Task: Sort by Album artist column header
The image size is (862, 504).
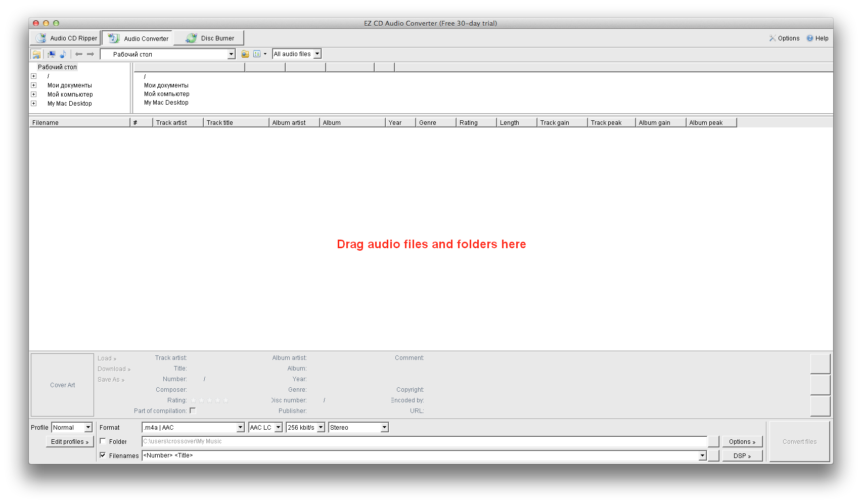Action: pyautogui.click(x=294, y=123)
